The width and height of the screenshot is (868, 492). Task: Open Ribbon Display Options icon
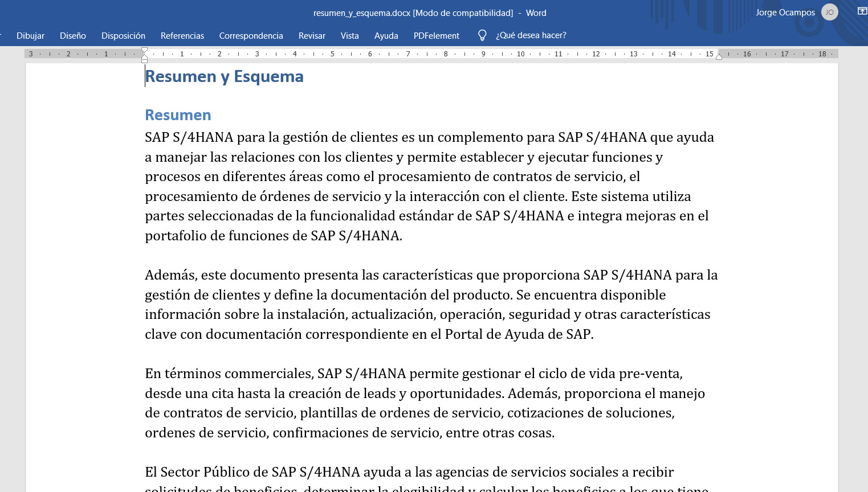coord(862,11)
